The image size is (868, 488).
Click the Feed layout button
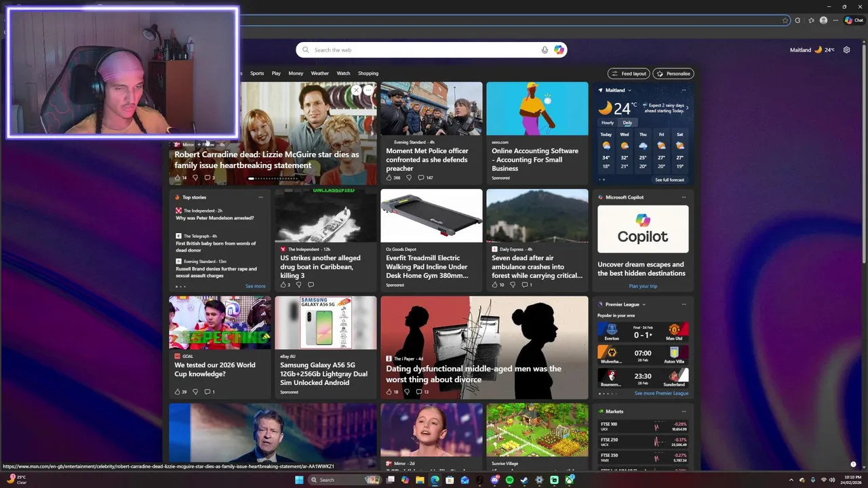click(629, 73)
